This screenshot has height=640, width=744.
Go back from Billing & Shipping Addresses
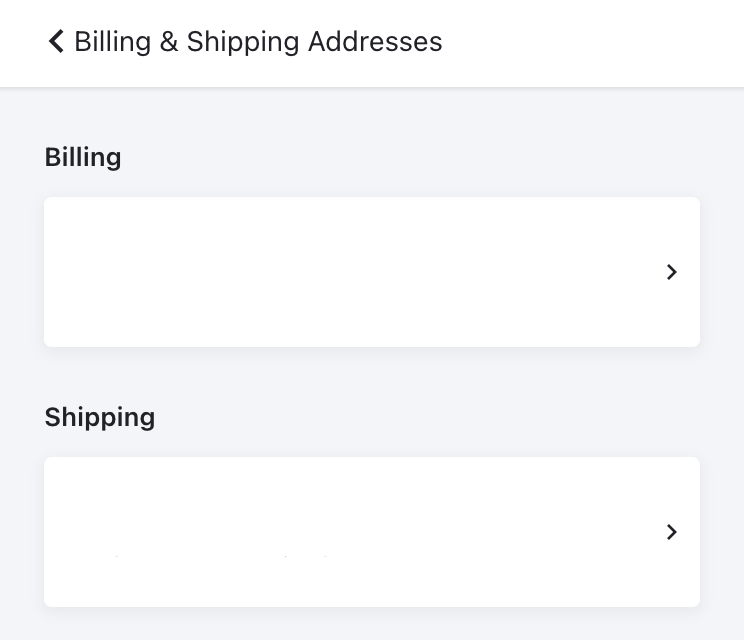tap(56, 41)
